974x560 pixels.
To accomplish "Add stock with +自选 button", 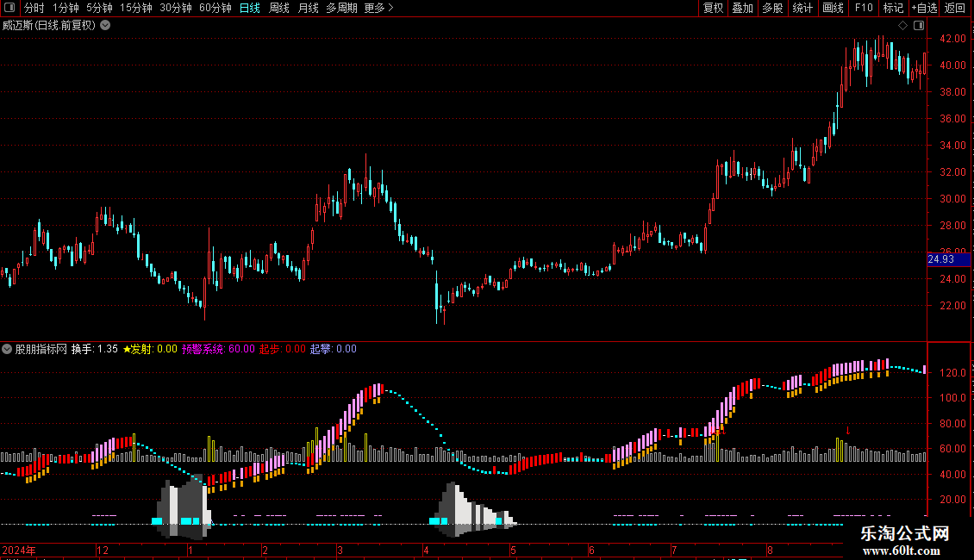I will pyautogui.click(x=924, y=8).
